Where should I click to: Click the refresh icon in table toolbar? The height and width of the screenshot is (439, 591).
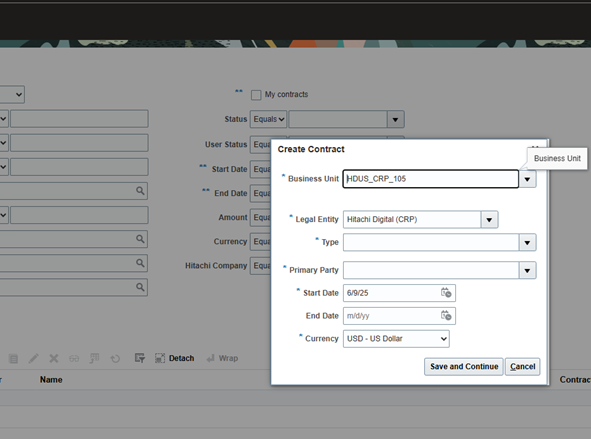pos(115,358)
